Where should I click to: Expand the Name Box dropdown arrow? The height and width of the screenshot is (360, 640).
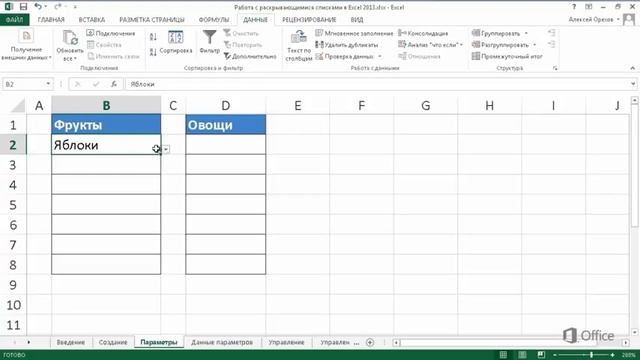(x=48, y=84)
